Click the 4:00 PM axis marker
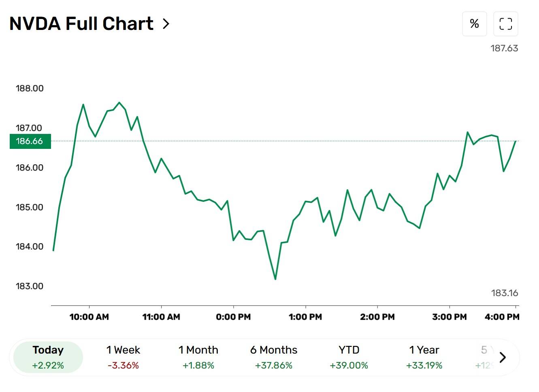This screenshot has width=539, height=392. [502, 317]
